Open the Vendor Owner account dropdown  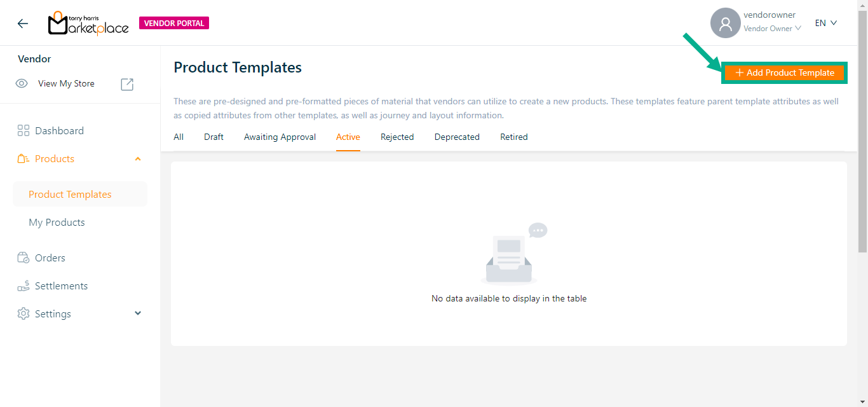772,29
